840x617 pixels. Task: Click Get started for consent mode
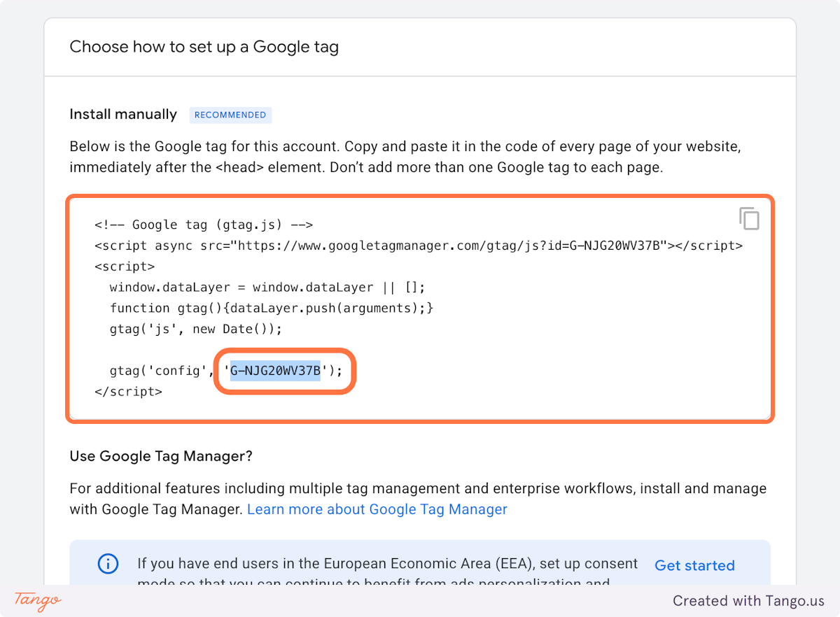694,565
